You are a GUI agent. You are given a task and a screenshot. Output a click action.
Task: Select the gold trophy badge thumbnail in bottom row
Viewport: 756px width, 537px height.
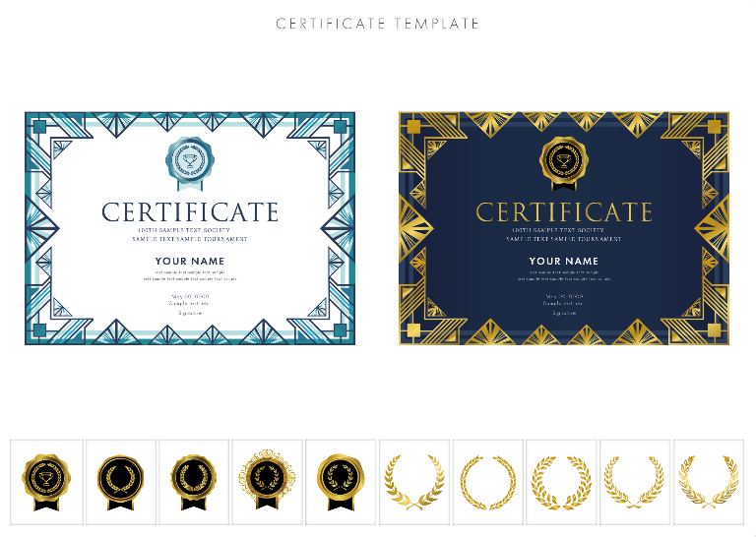click(46, 482)
